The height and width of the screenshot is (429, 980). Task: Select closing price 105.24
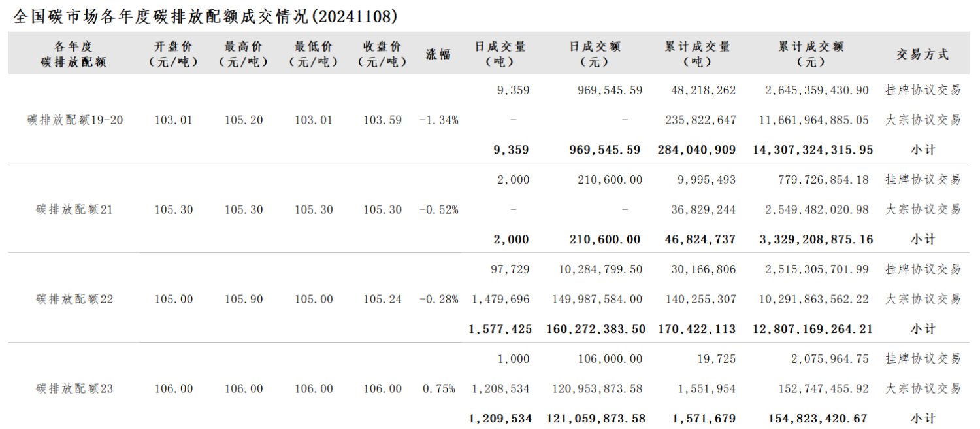click(383, 300)
